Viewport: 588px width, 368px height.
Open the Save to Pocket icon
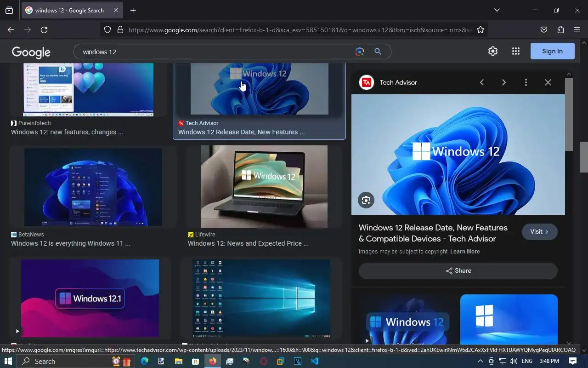(x=544, y=30)
